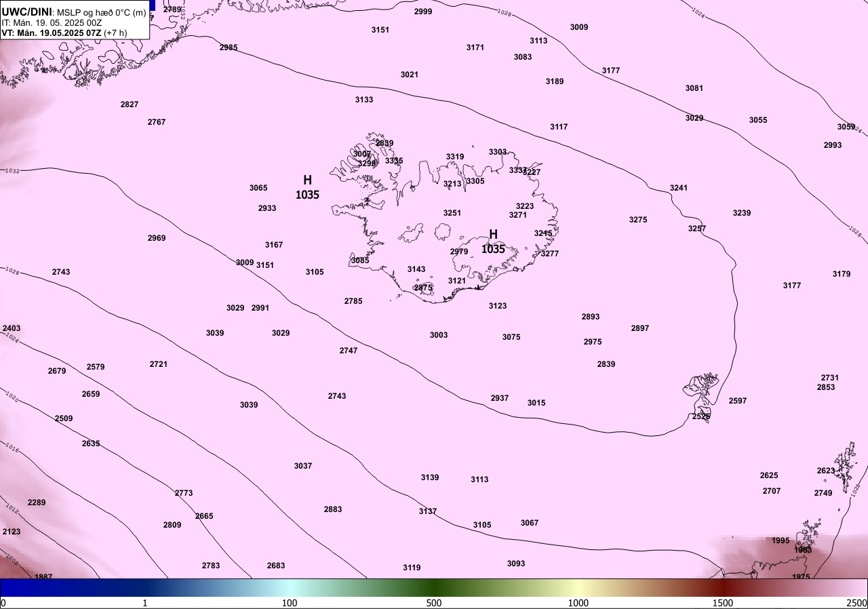Click the 3143 value in south Iceland
868x609 pixels.
[x=416, y=269]
